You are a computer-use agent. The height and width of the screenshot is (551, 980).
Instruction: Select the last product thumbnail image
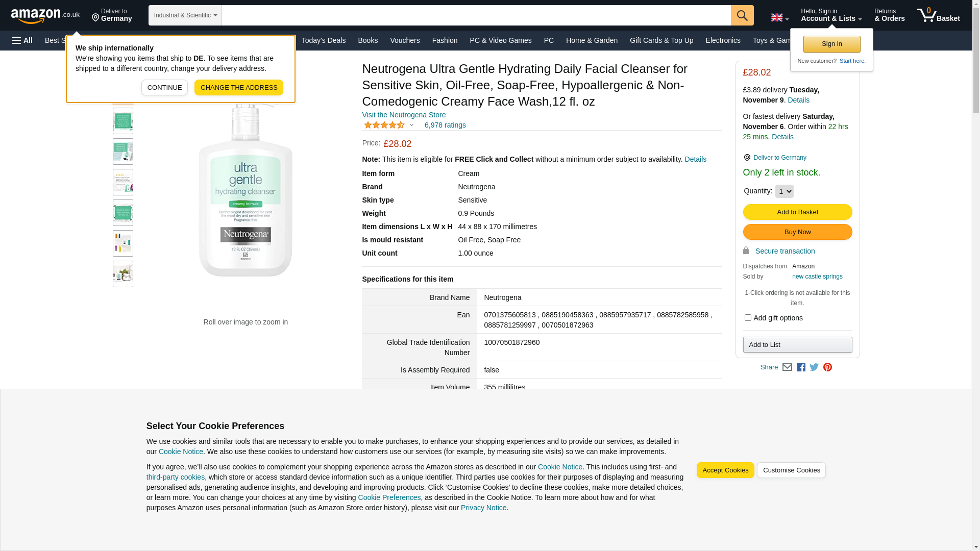click(123, 274)
